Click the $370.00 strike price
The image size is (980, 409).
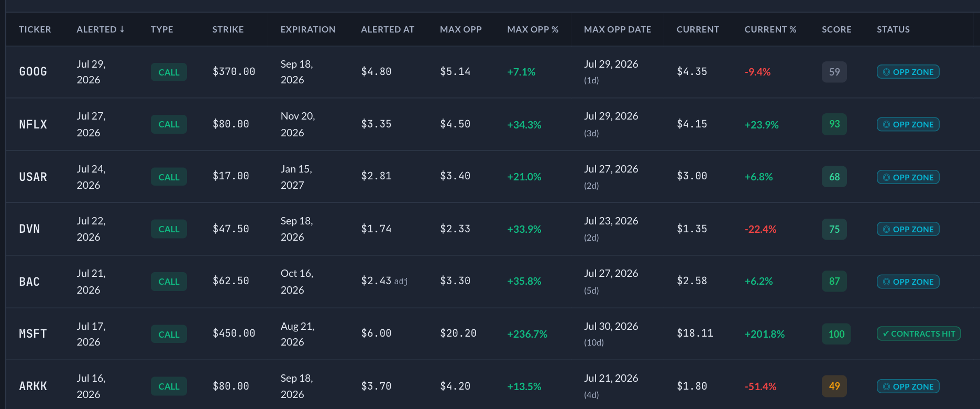click(234, 72)
